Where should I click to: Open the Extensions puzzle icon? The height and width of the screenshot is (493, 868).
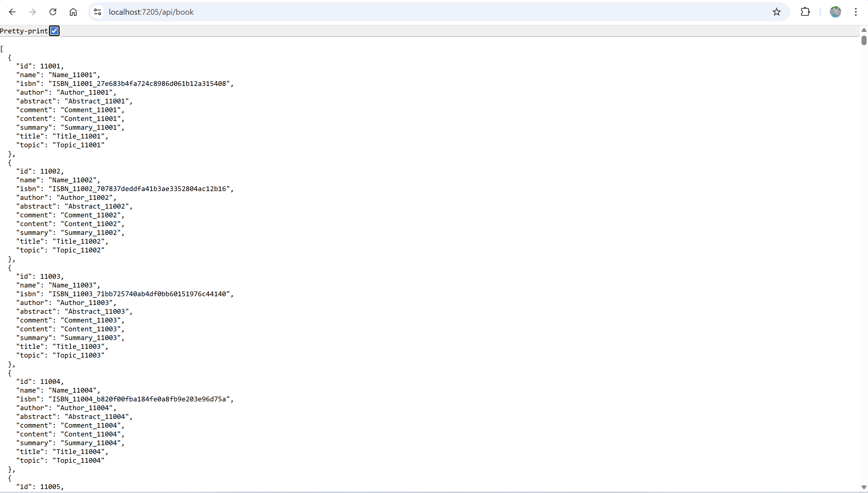(x=805, y=12)
